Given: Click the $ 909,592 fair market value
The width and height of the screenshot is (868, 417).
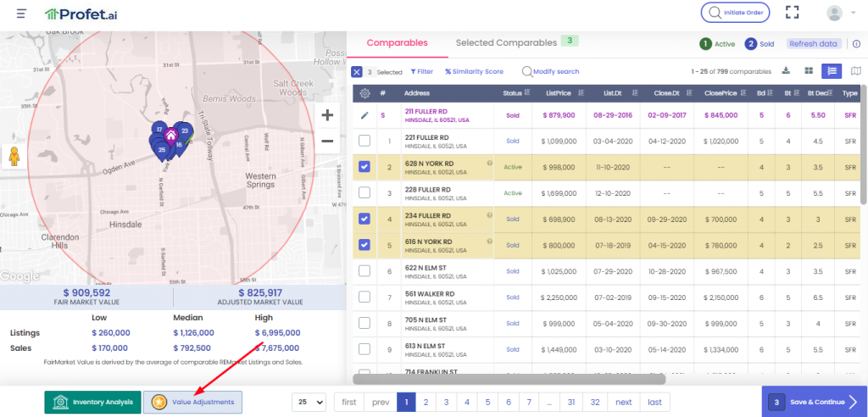Looking at the screenshot, I should (86, 292).
